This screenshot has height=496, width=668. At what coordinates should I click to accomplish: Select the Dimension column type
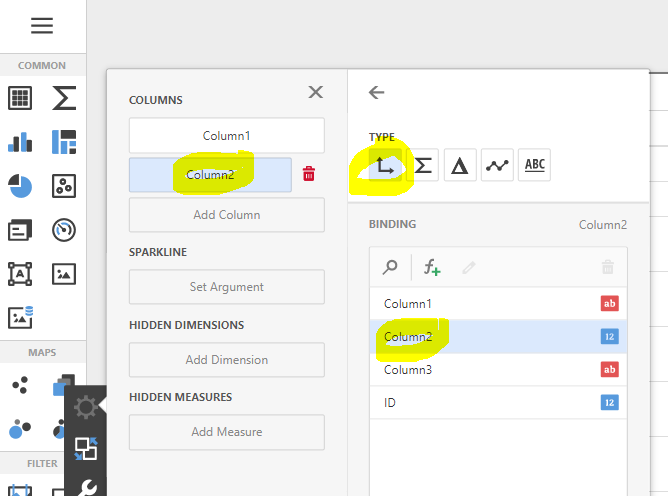click(x=385, y=166)
